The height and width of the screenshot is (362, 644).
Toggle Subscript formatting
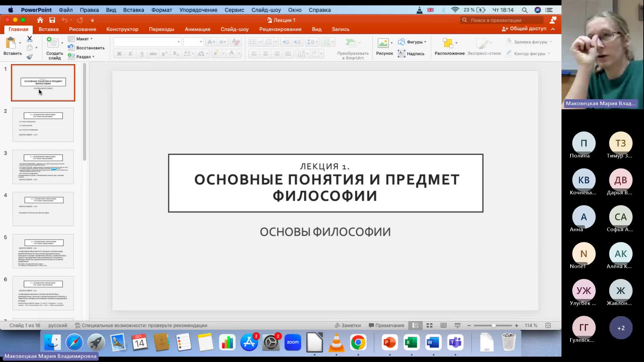[176, 54]
